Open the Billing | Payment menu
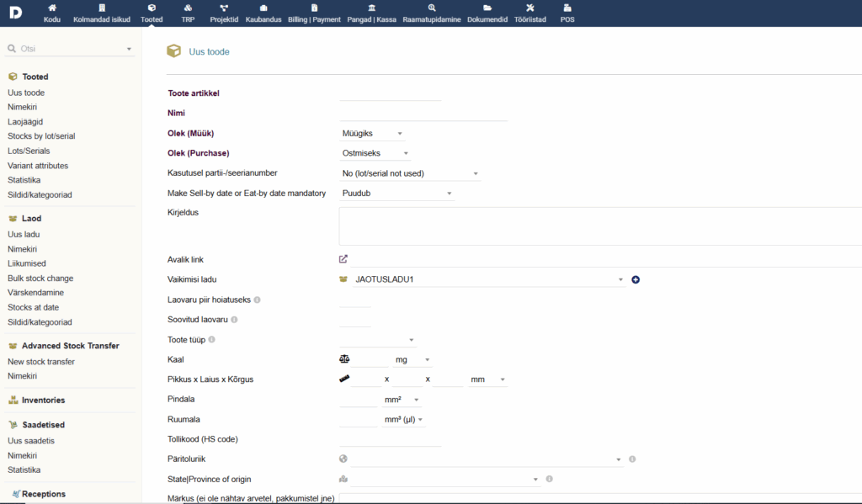Screen dimensions: 862x504 click(x=314, y=12)
